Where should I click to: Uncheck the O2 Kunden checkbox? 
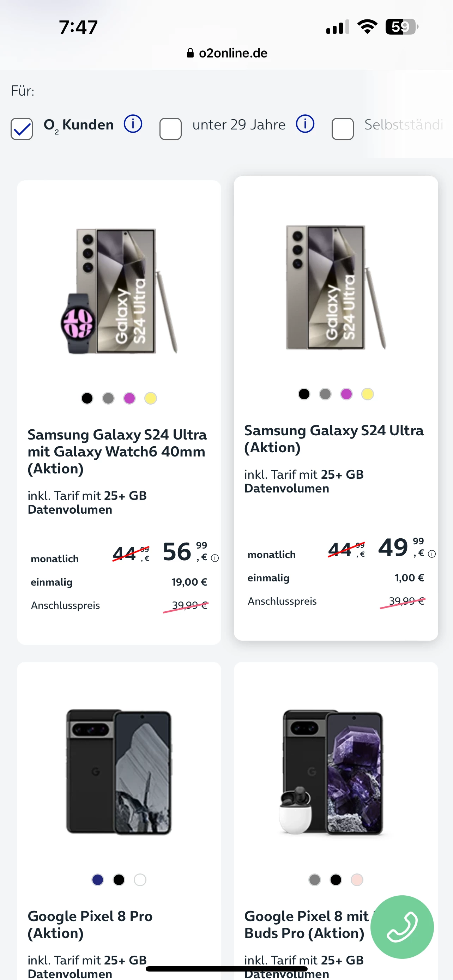click(x=22, y=129)
